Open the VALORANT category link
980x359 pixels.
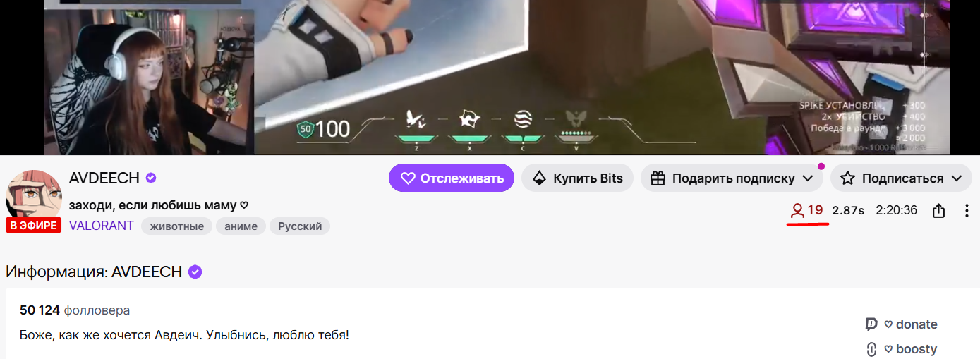[102, 226]
